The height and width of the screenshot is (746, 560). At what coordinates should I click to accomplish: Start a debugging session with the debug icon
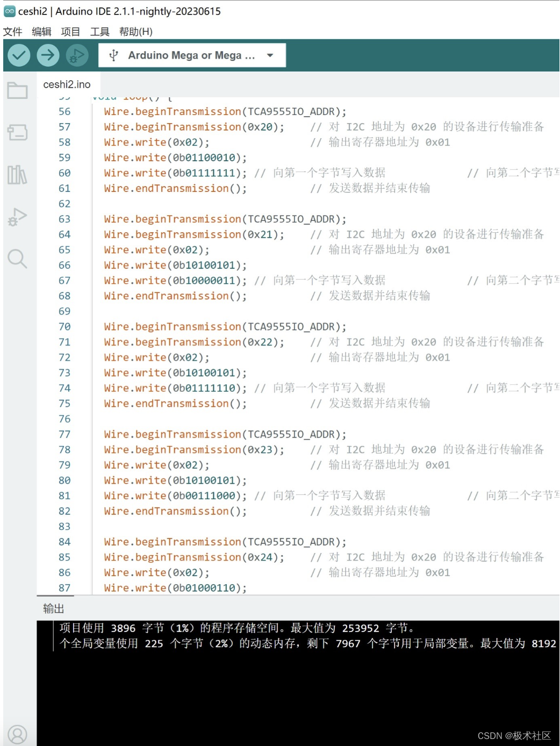76,54
